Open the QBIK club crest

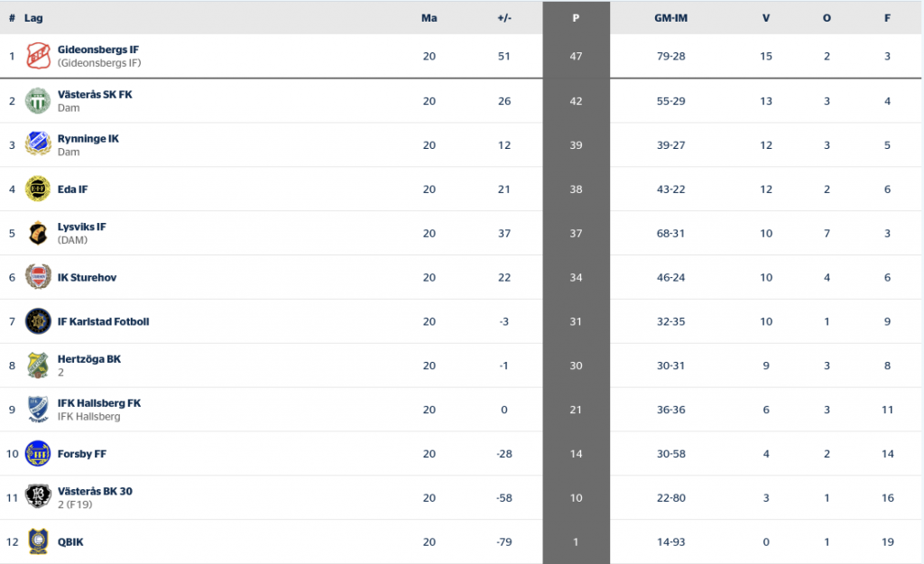click(38, 541)
